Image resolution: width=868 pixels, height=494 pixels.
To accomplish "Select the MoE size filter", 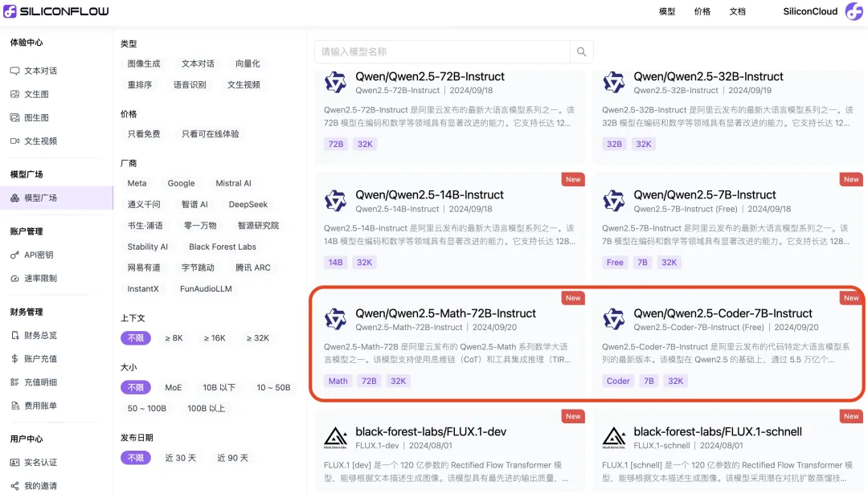I will tap(174, 387).
